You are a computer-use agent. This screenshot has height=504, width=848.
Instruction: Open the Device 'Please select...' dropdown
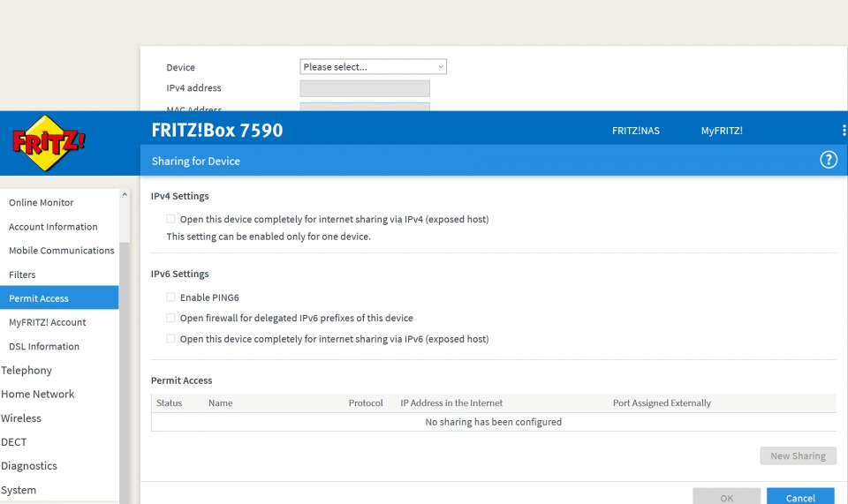coord(373,66)
